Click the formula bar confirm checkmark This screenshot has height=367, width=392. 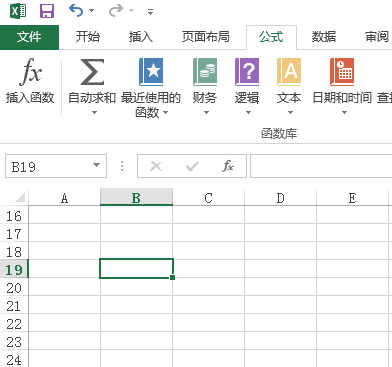[x=192, y=166]
